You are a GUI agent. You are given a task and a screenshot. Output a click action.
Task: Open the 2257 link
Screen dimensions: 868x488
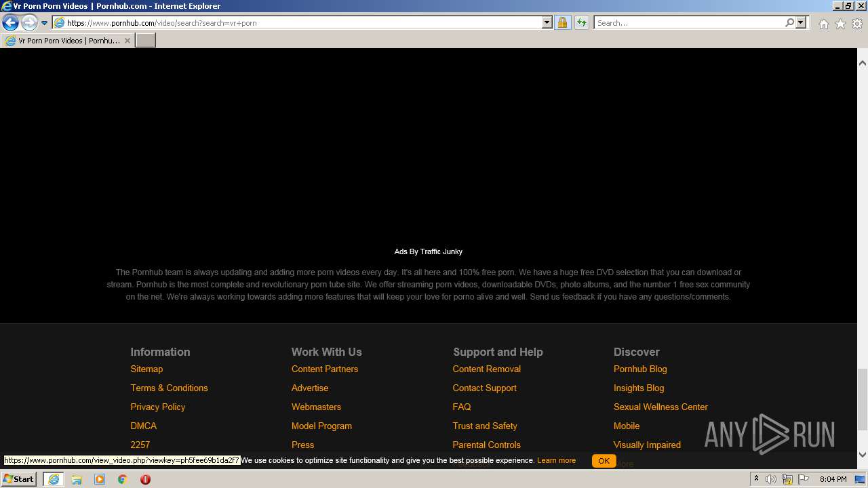[x=140, y=445]
